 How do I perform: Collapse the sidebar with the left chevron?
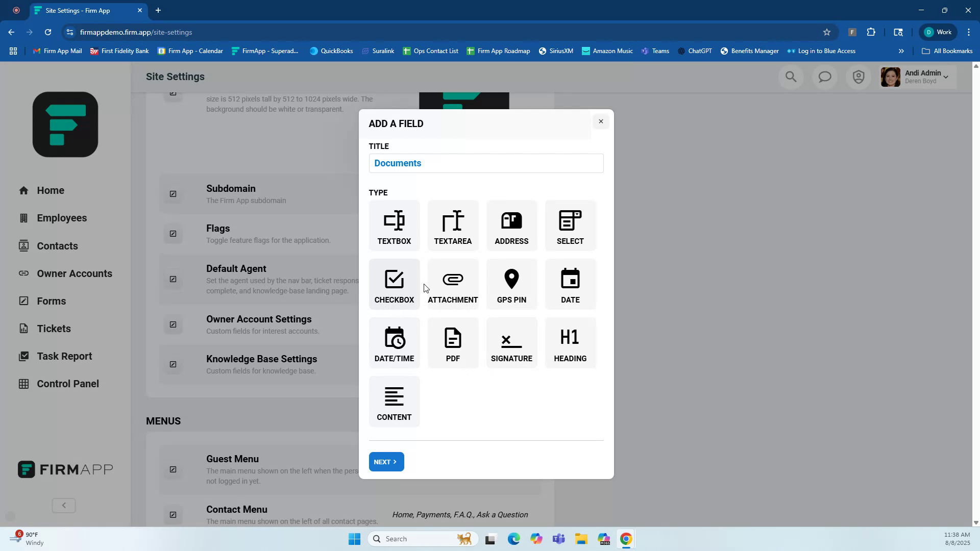click(63, 505)
